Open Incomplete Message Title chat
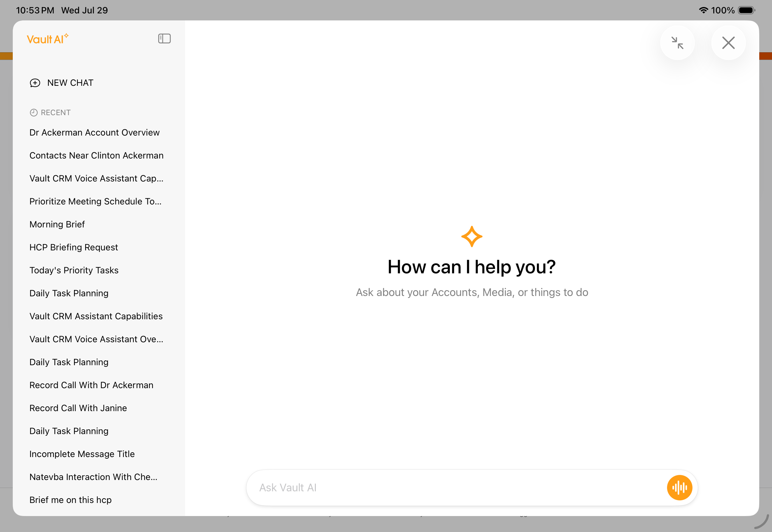The image size is (772, 532). click(x=82, y=455)
